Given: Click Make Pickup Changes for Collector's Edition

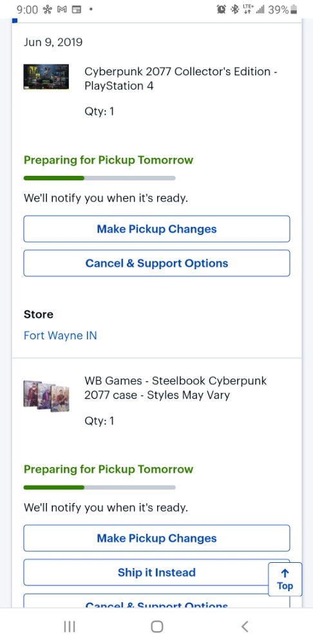Looking at the screenshot, I should coord(157,229).
